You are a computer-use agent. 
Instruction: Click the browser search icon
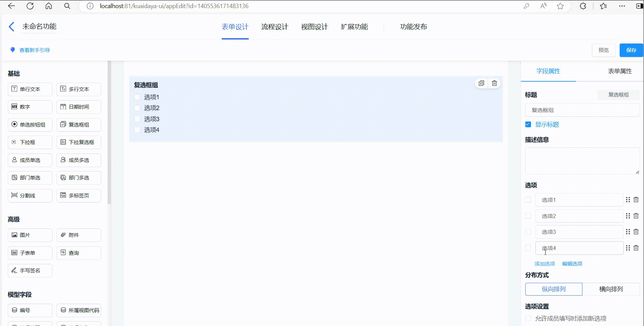click(x=67, y=6)
